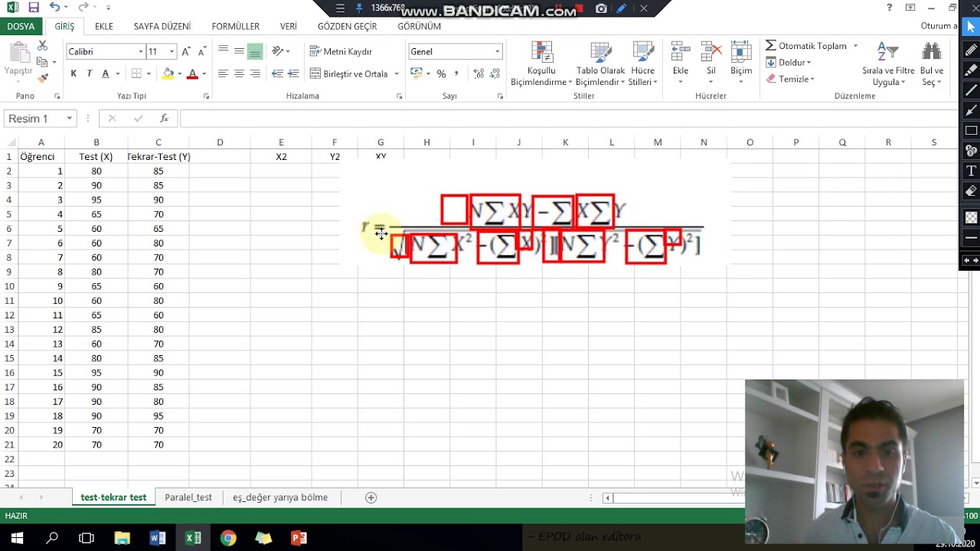This screenshot has height=551, width=980.
Task: Open the fill color dropdown arrow
Action: pos(179,73)
